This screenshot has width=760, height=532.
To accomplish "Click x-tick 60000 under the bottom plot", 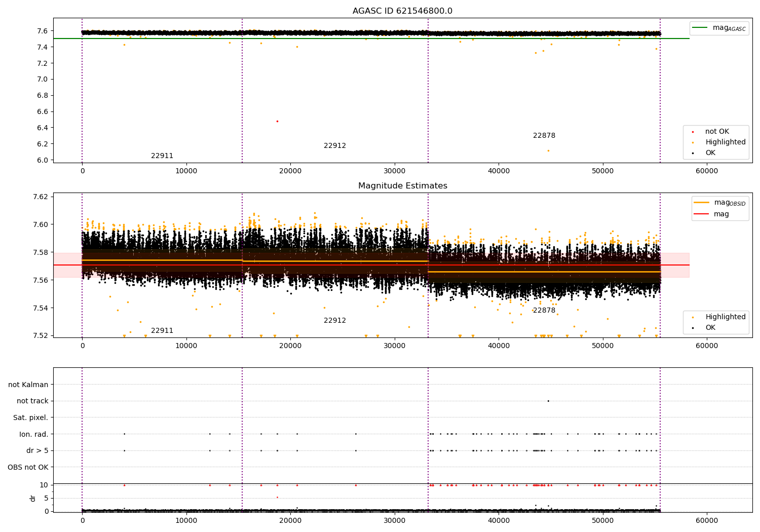I will [707, 521].
